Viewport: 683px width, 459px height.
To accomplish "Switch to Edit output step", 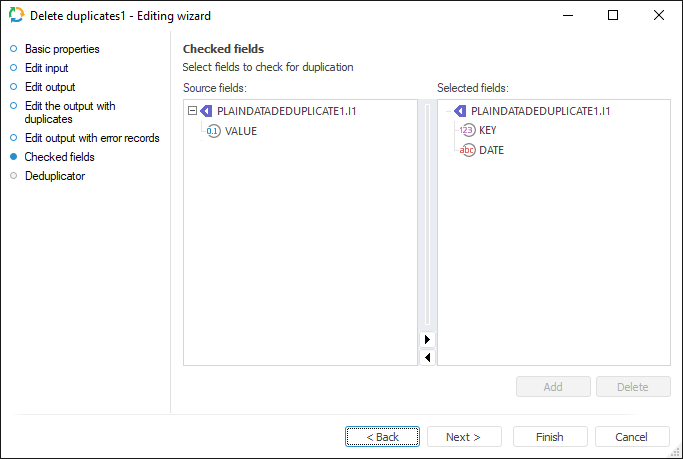I will (x=50, y=87).
